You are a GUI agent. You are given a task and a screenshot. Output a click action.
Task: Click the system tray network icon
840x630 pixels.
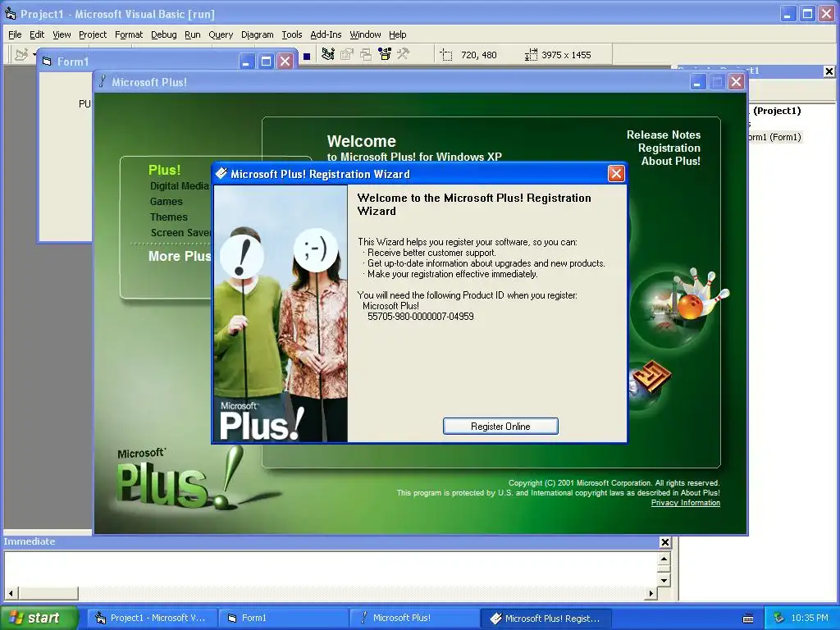click(779, 618)
